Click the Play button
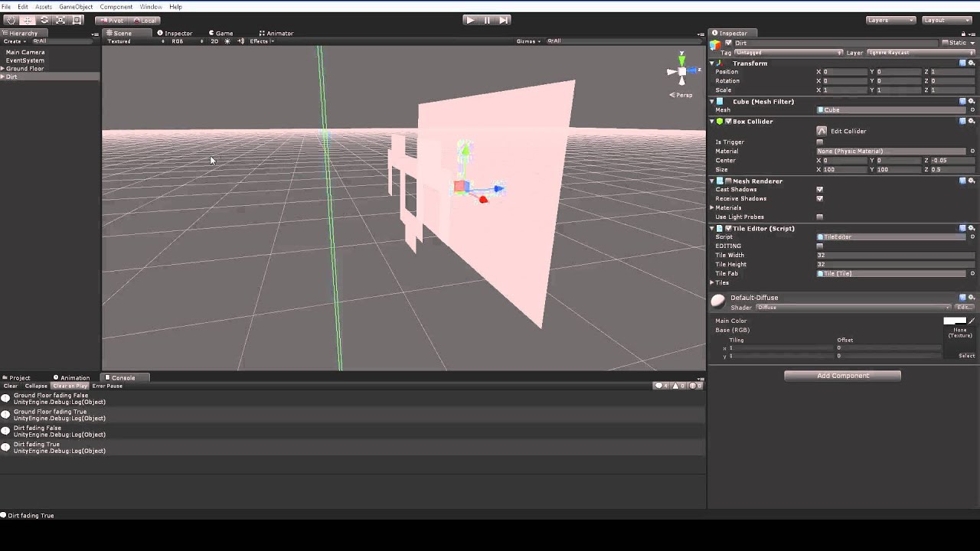This screenshot has height=551, width=980. 470,20
